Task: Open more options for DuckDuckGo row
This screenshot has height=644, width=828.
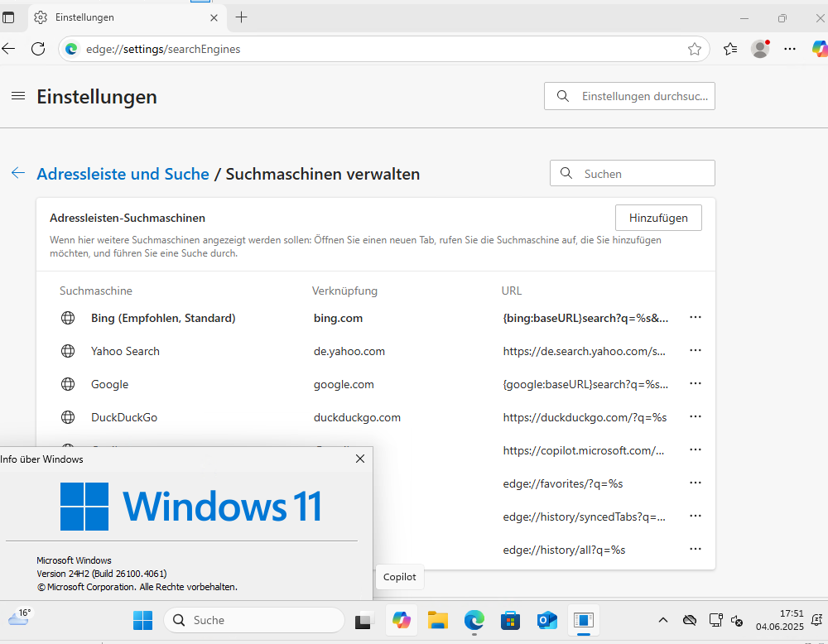Action: coord(696,417)
